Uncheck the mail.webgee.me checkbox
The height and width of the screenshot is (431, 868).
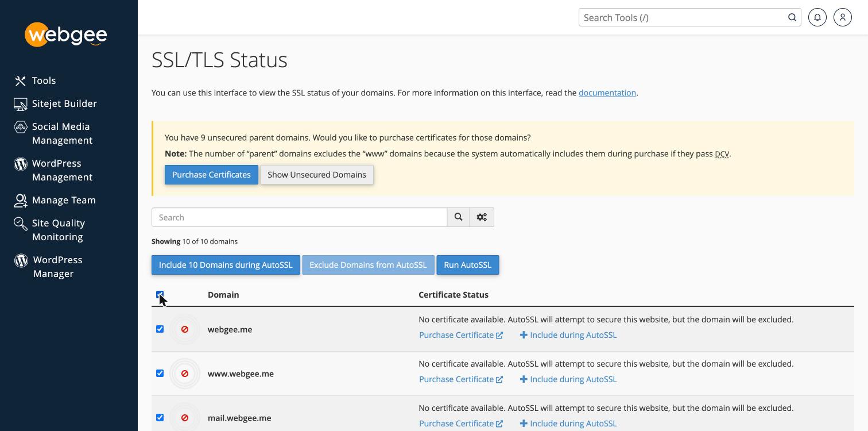click(x=160, y=418)
